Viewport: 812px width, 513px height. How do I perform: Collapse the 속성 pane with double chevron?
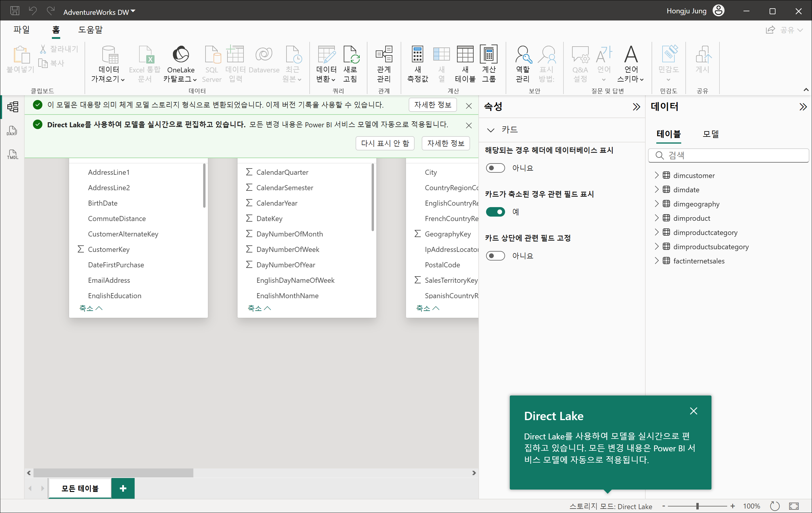click(636, 107)
